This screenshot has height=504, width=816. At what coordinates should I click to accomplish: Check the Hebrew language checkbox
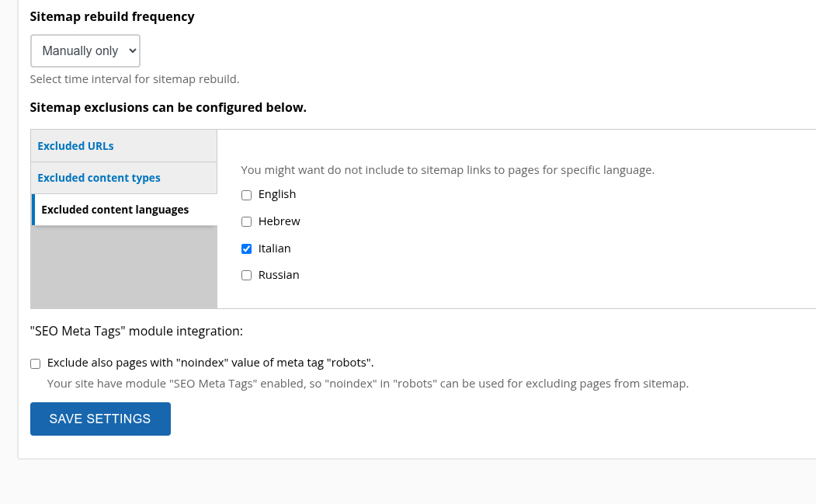click(247, 222)
